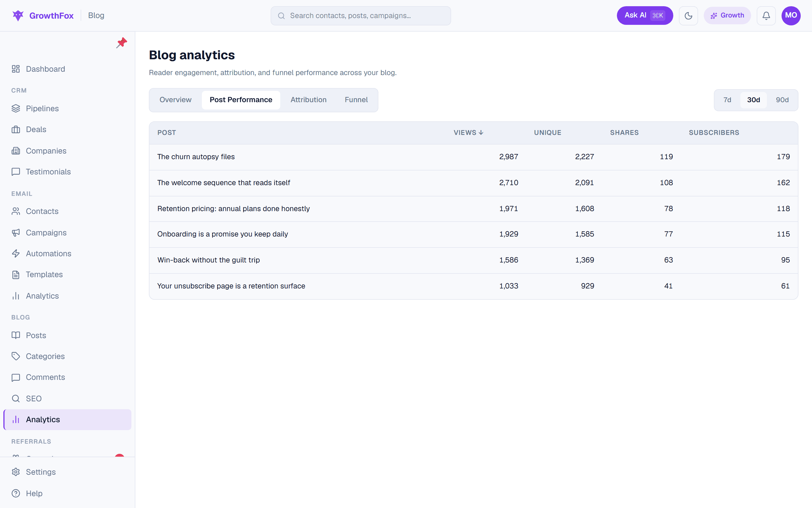Screen dimensions: 812x508
Task: Click the Categories tag icon
Action: [x=16, y=356]
